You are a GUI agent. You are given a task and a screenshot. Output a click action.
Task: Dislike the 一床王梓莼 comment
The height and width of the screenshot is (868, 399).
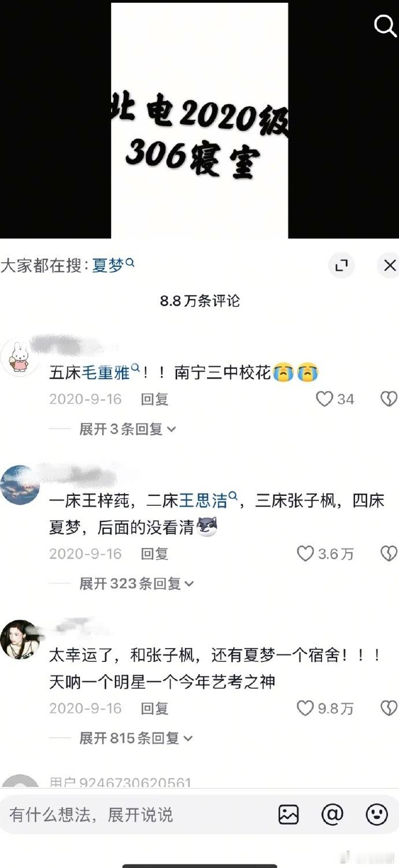coord(389,554)
